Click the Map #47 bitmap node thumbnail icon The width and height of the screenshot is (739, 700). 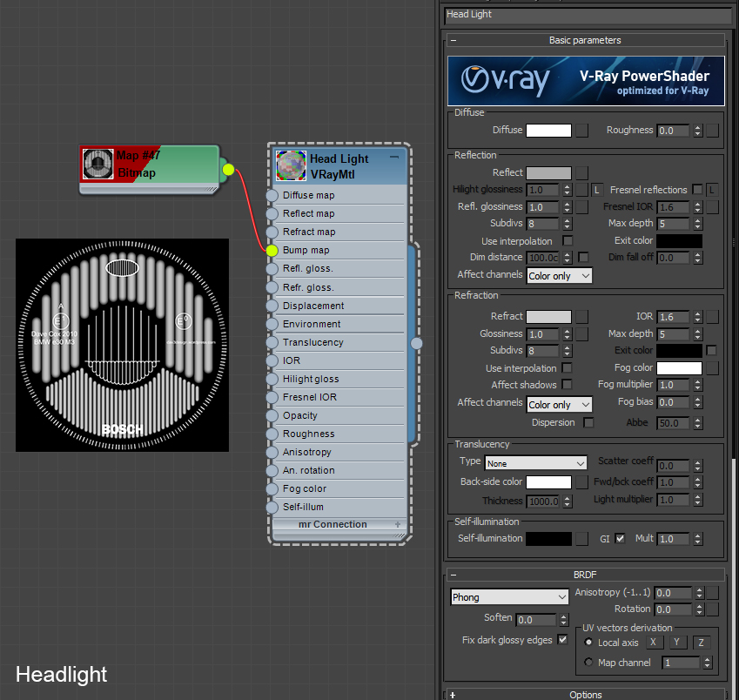click(98, 164)
